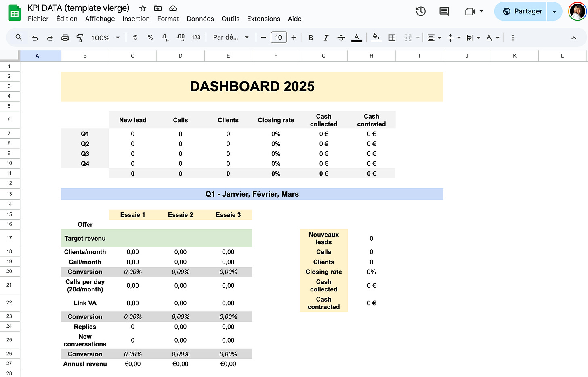Open the more toolbar options menu
Screen dimensions: 588x377
[x=513, y=38]
